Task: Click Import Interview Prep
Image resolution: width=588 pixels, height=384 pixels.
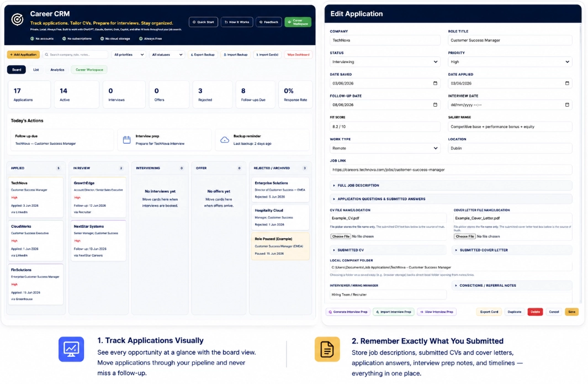Action: tap(393, 312)
